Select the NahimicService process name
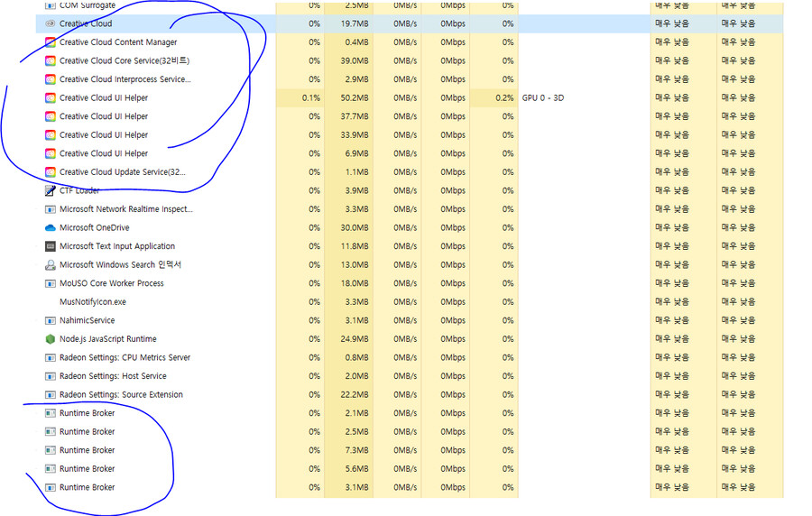This screenshot has width=812, height=516. (87, 320)
